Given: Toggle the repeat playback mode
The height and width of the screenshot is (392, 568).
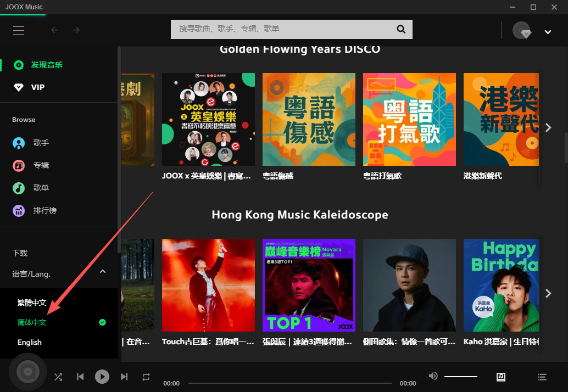Looking at the screenshot, I should tap(146, 377).
